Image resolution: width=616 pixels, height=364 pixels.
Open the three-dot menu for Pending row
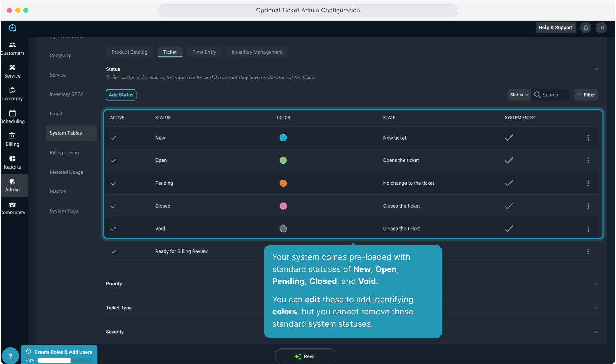[588, 183]
